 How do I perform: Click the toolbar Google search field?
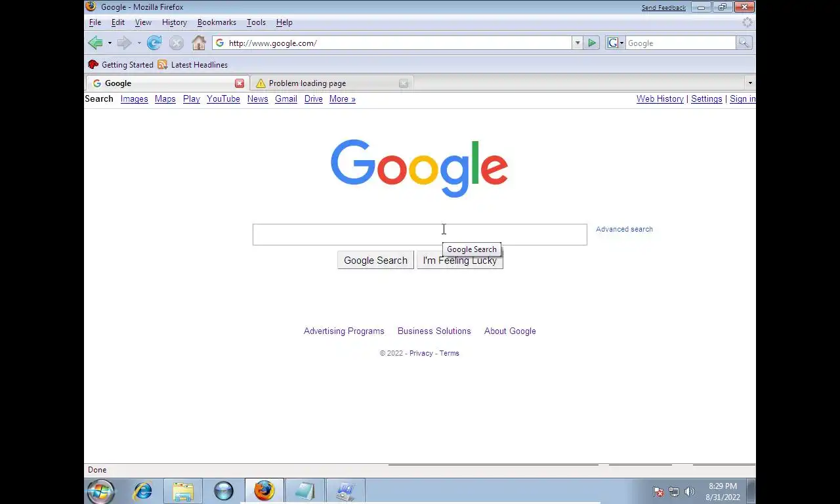point(681,43)
